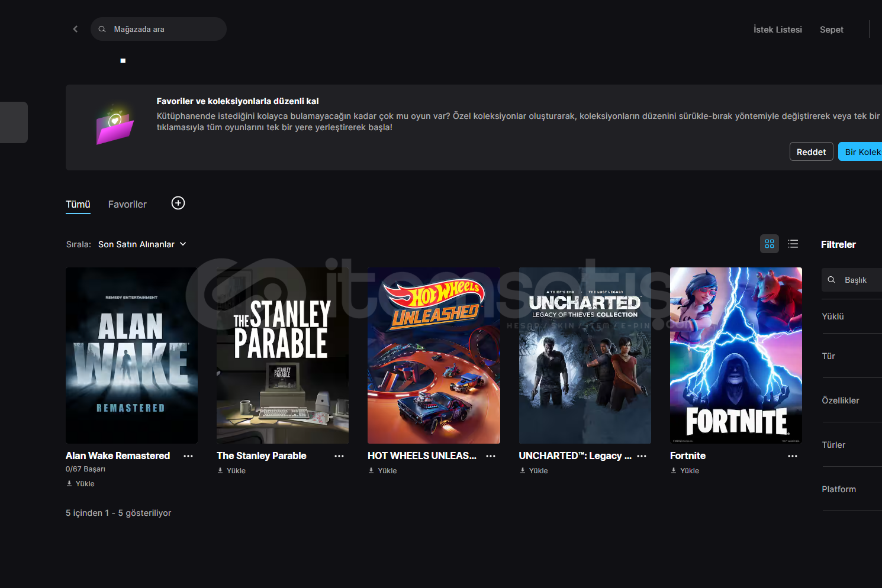Install Fortnite via Yükle
The height and width of the screenshot is (588, 882).
click(685, 471)
